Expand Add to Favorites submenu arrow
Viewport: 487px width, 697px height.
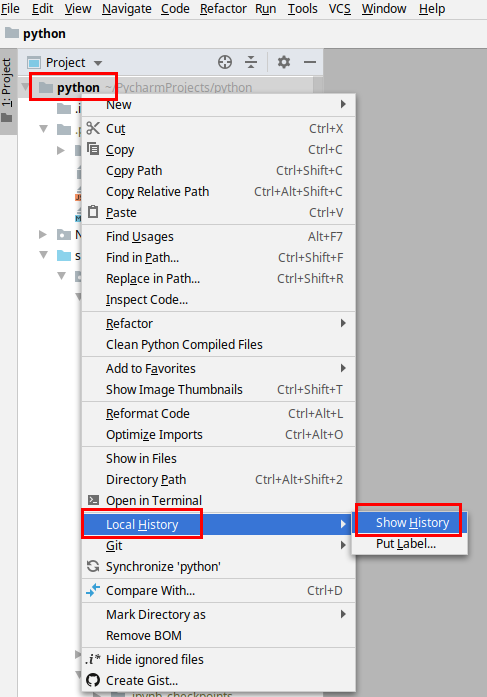(x=343, y=368)
